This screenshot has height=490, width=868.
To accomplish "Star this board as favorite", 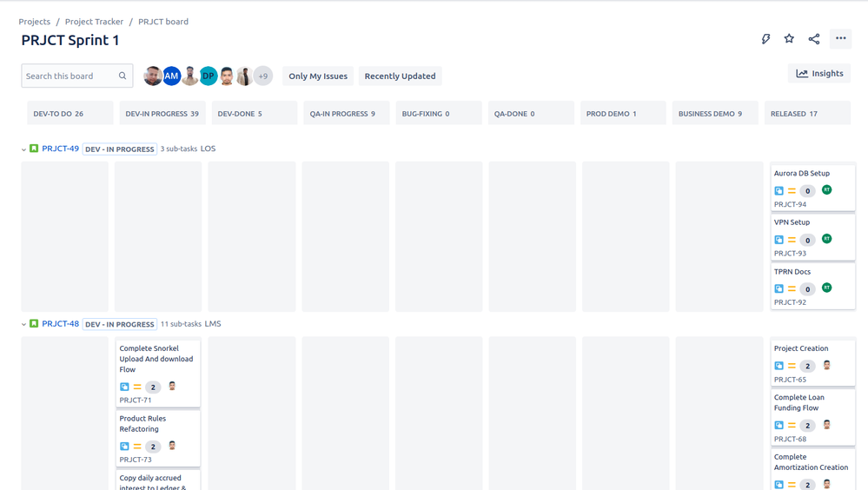I will point(789,38).
